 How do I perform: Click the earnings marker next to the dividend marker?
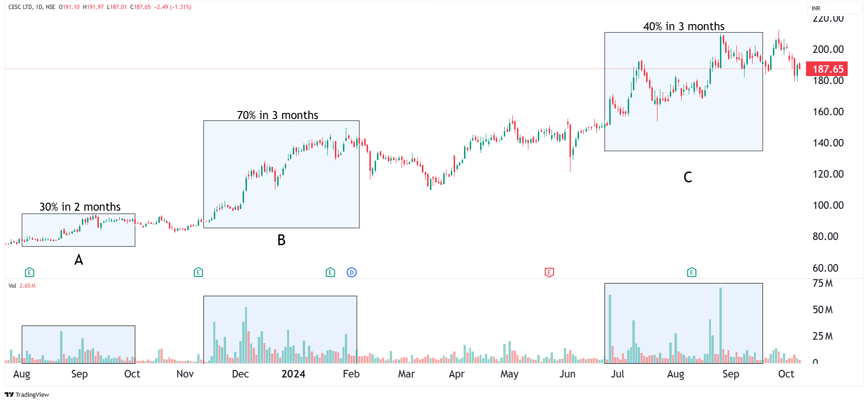[x=330, y=272]
